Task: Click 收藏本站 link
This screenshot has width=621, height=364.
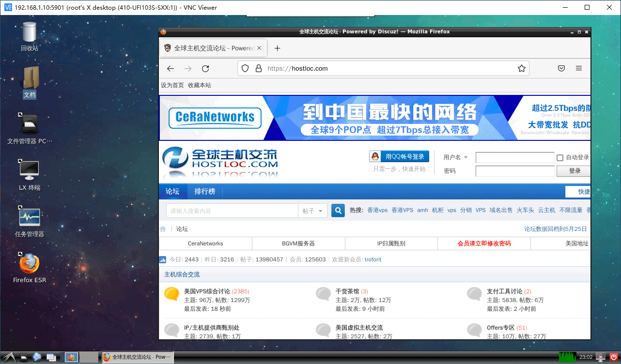Action: (x=200, y=85)
